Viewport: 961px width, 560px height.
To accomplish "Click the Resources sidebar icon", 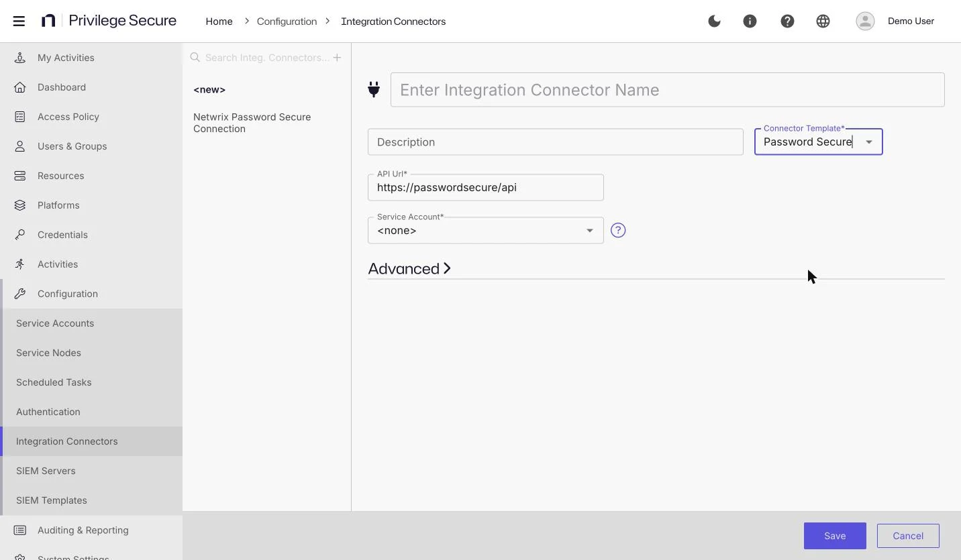I will pyautogui.click(x=20, y=176).
